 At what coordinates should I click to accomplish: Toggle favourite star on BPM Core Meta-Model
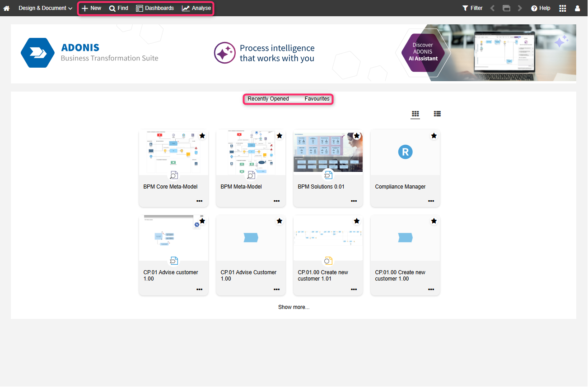tap(202, 135)
